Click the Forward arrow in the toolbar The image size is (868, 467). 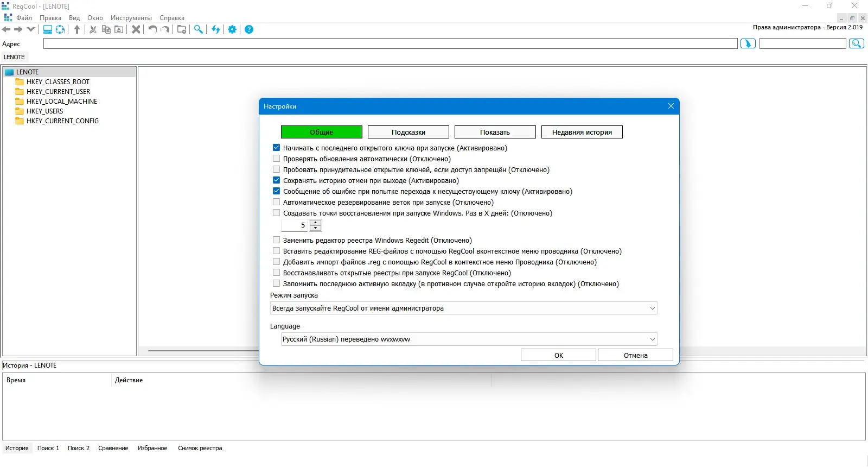pyautogui.click(x=18, y=29)
